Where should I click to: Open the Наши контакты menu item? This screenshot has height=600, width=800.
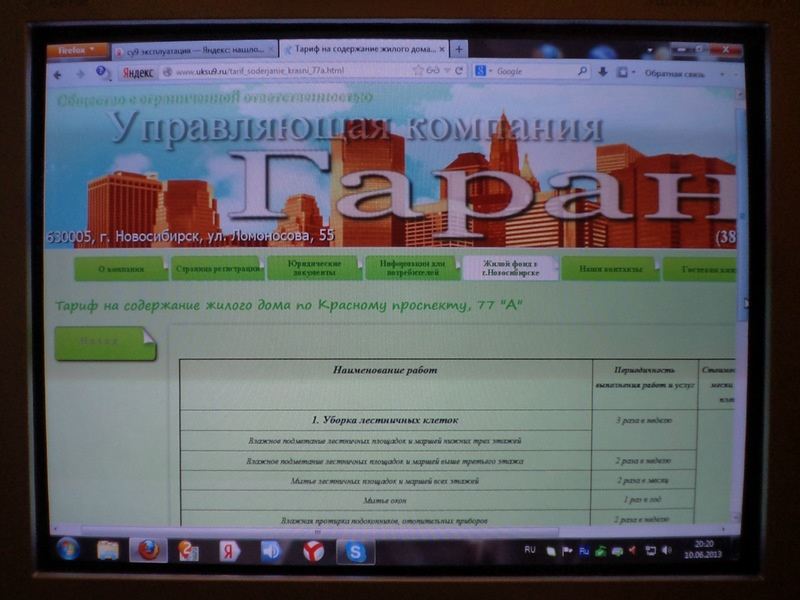(610, 268)
